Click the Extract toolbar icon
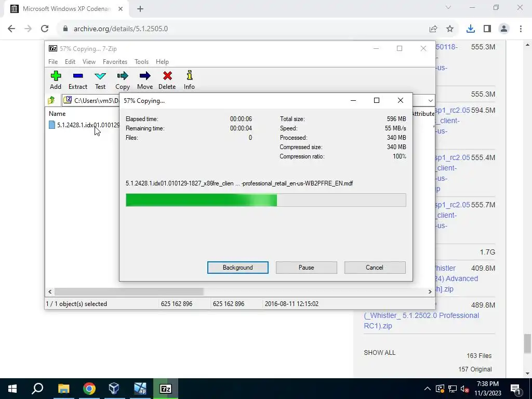This screenshot has height=399, width=532. tap(78, 80)
